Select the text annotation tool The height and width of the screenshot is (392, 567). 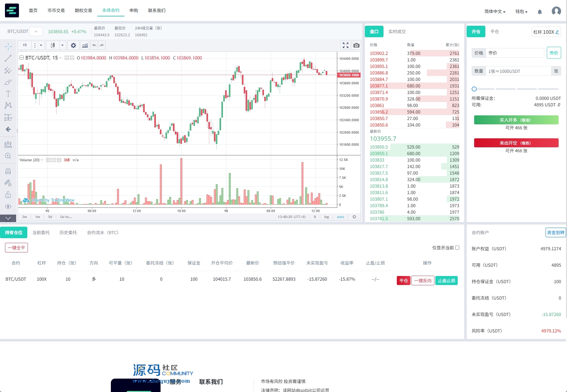pos(8,94)
